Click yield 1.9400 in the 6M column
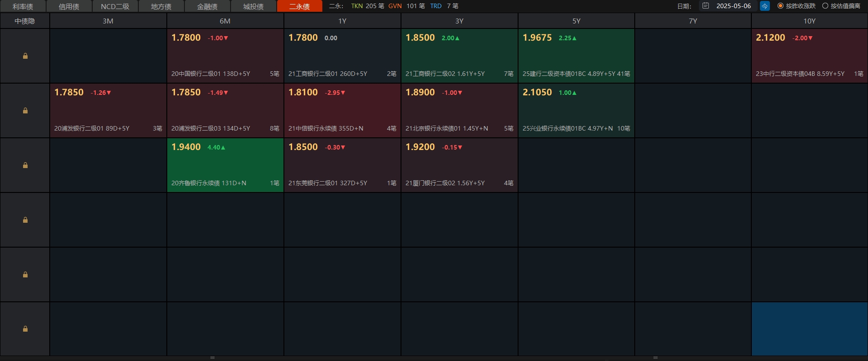 [x=186, y=147]
